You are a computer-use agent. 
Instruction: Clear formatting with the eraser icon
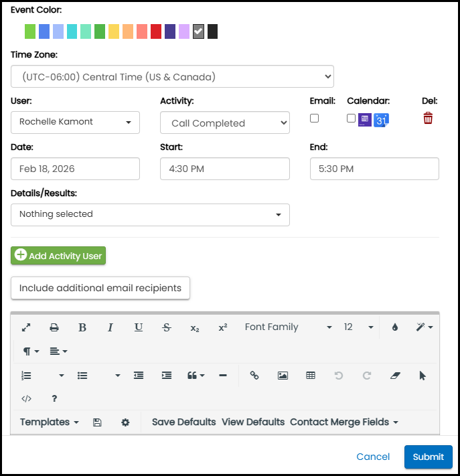click(395, 376)
